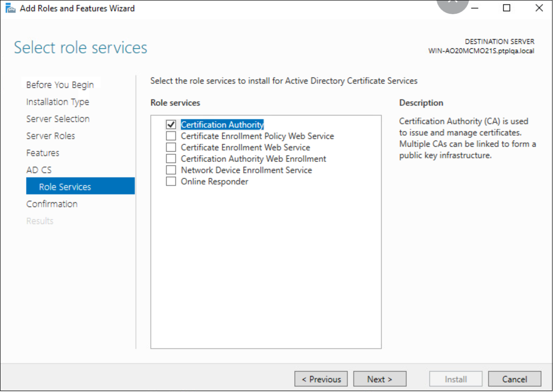This screenshot has width=553, height=392.
Task: Click the Previous button
Action: pyautogui.click(x=321, y=379)
